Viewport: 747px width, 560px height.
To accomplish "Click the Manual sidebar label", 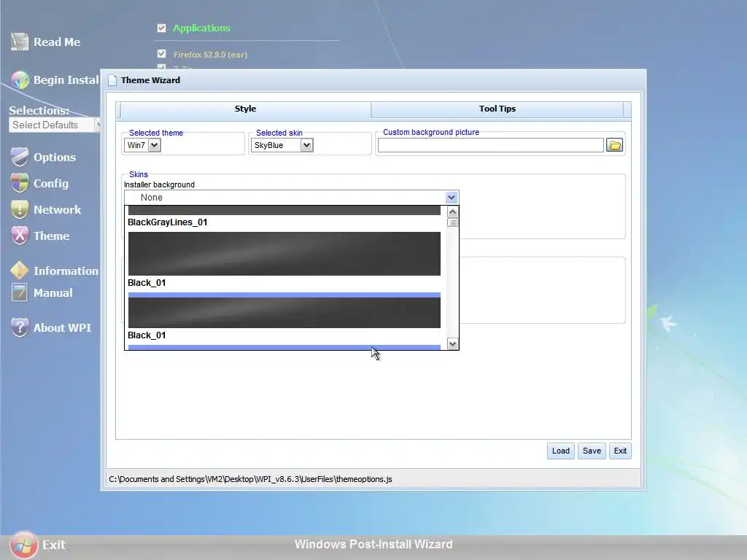I will pos(53,293).
